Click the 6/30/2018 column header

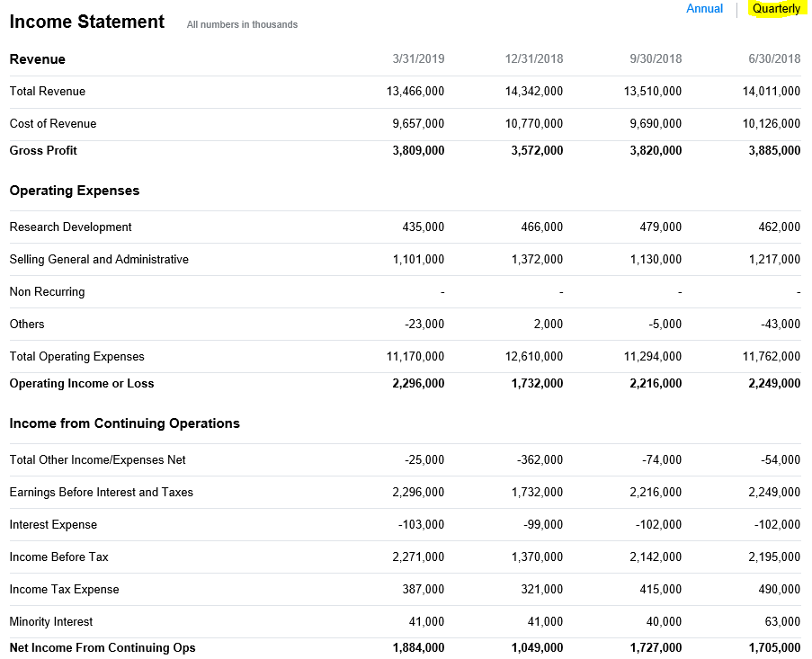[772, 58]
